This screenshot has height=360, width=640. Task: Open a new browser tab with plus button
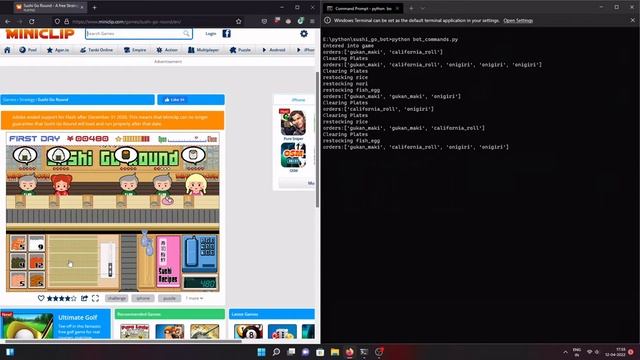pyautogui.click(x=94, y=7)
